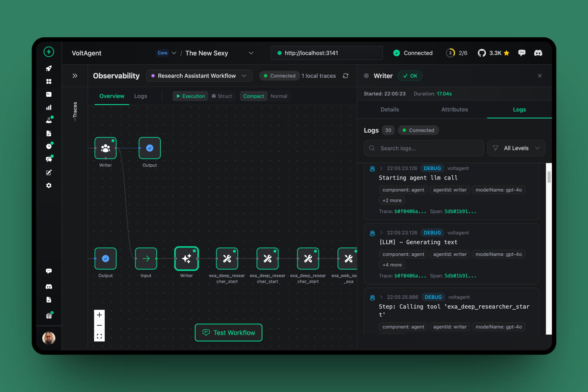Select the Execution view toggle
This screenshot has height=392, width=588.
[190, 96]
